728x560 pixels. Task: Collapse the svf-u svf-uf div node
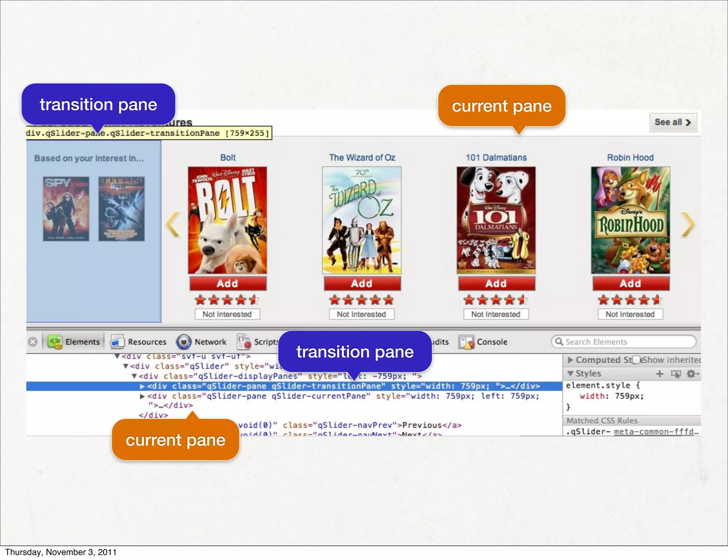coord(117,356)
